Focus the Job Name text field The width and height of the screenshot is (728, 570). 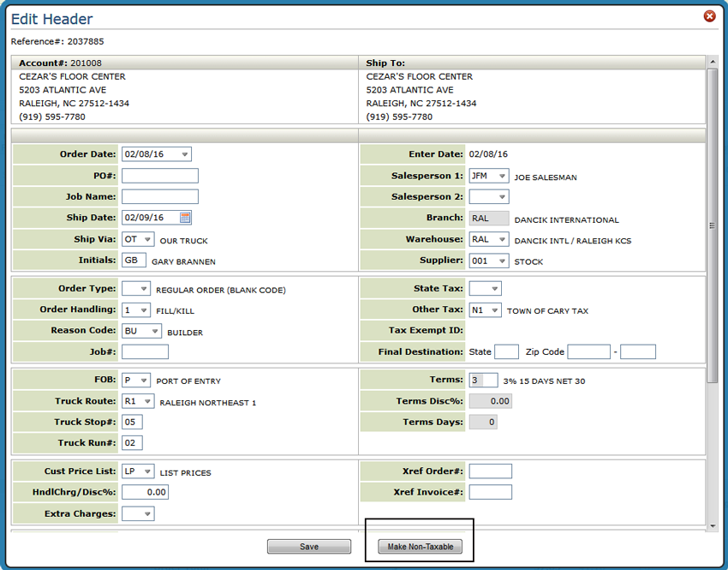tap(159, 197)
